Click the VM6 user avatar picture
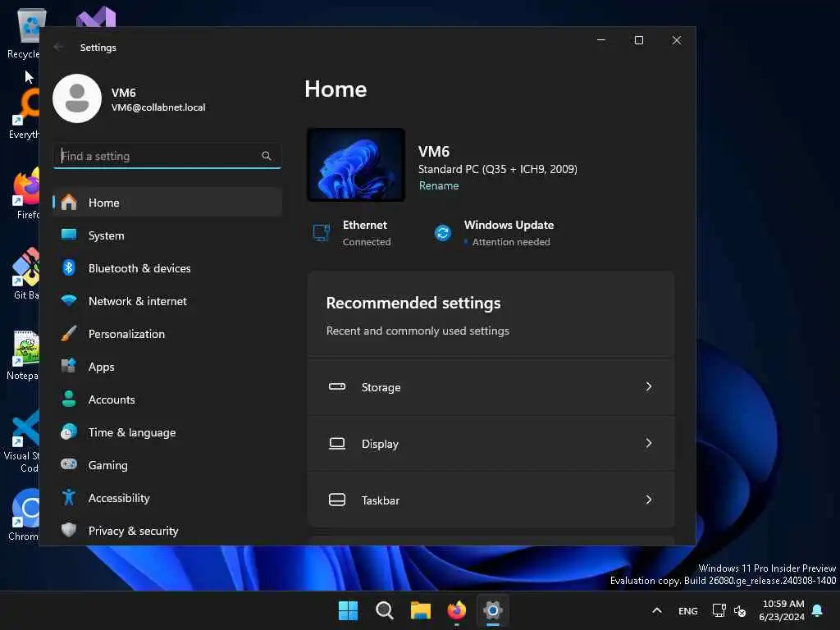 click(77, 98)
